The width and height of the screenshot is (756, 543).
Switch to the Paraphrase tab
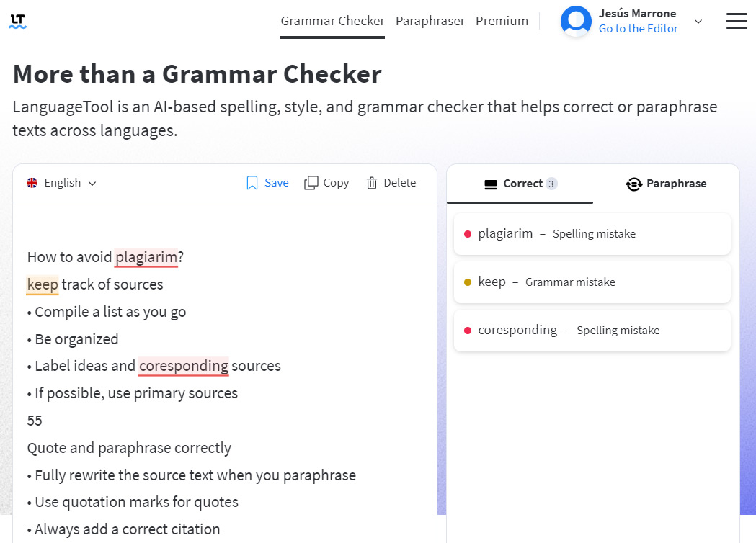666,184
